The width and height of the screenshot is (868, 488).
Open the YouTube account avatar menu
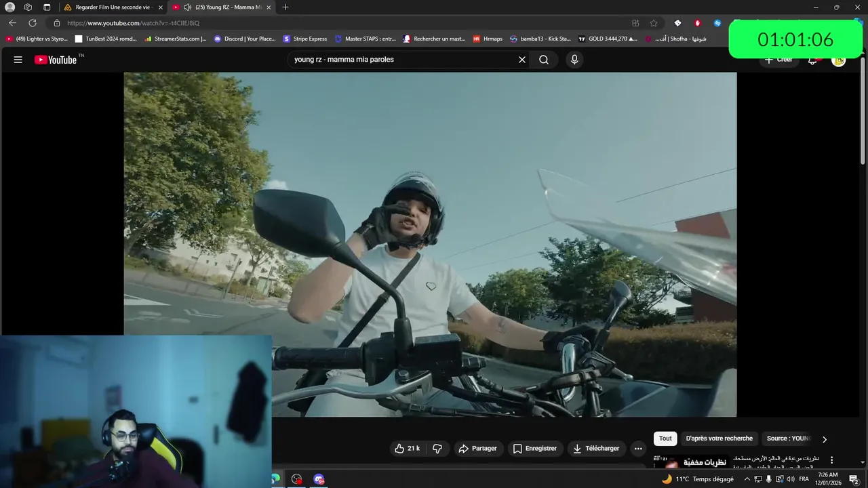839,60
